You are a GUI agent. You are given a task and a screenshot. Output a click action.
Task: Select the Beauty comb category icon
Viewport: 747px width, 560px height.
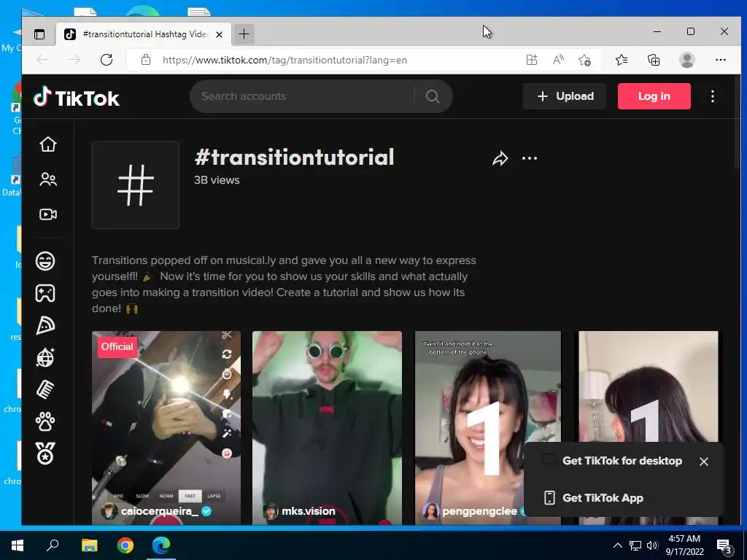click(45, 389)
